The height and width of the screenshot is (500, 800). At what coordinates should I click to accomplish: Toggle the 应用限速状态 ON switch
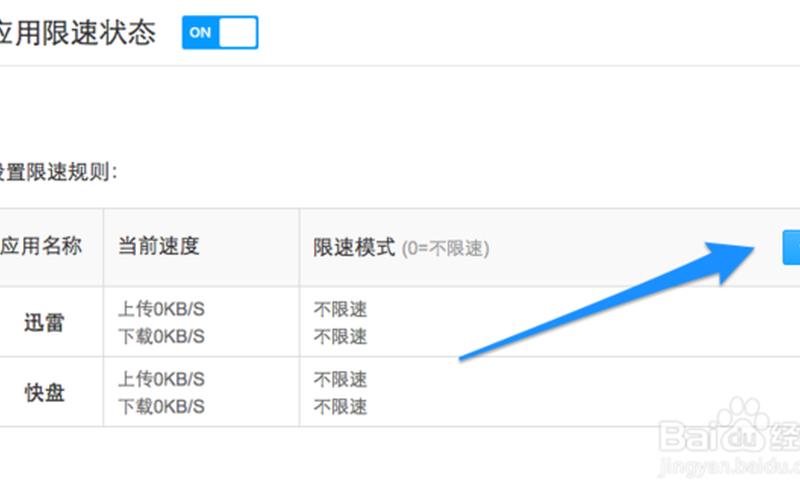(220, 33)
